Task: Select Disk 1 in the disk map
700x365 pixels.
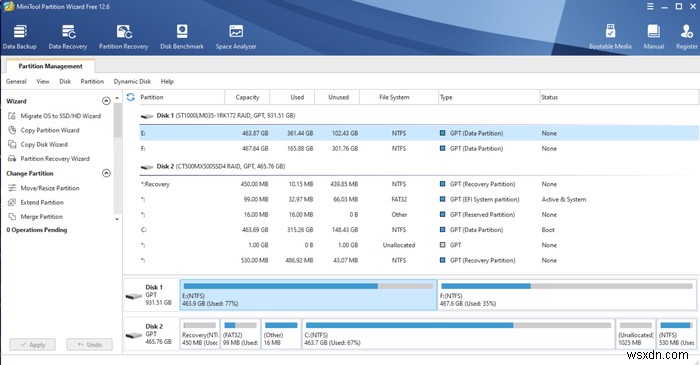Action: tap(151, 295)
